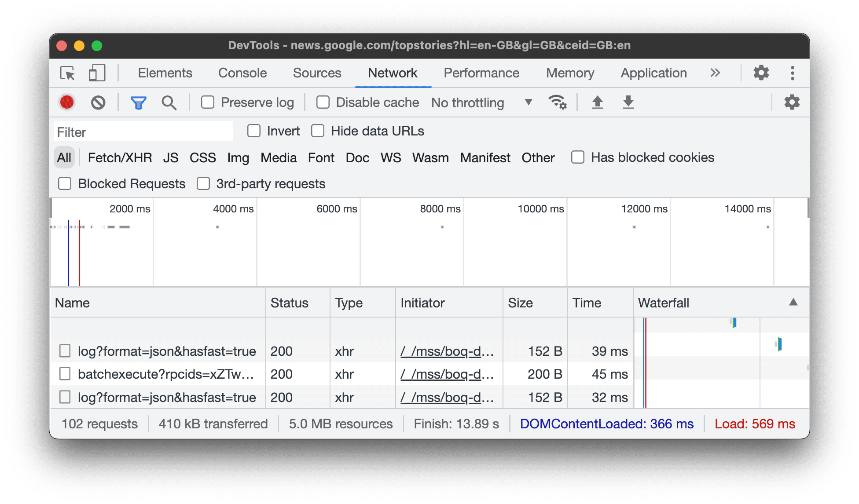Expand the DevTools main menu kebab icon
Viewport: 859px width, 504px height.
[x=795, y=73]
